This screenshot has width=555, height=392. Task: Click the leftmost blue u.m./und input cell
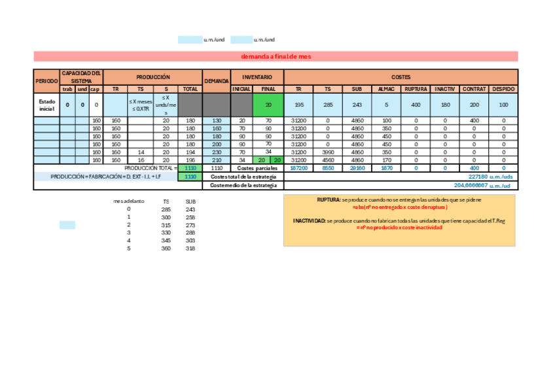point(190,39)
